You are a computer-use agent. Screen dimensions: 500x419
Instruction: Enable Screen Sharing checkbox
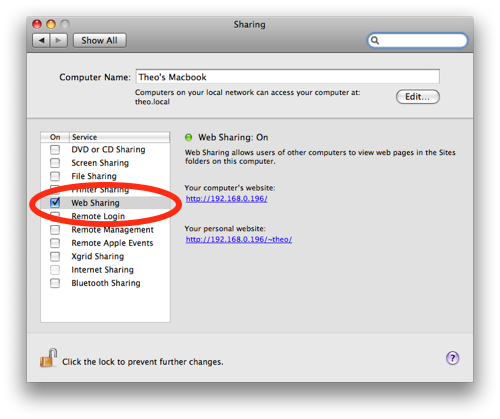pos(55,163)
